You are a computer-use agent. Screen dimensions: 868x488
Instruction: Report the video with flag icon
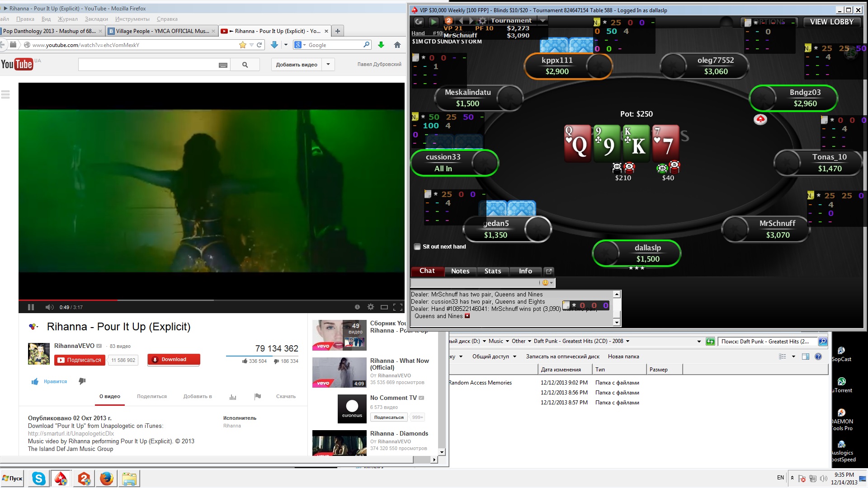point(258,397)
